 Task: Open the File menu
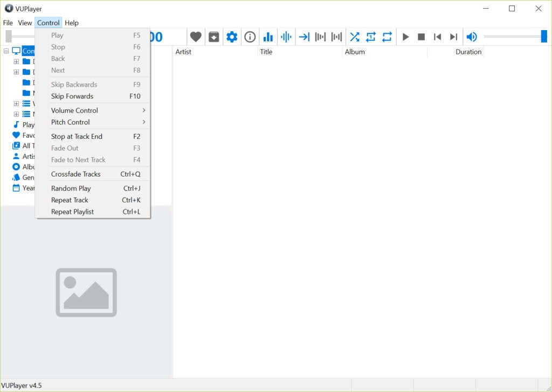(x=8, y=23)
